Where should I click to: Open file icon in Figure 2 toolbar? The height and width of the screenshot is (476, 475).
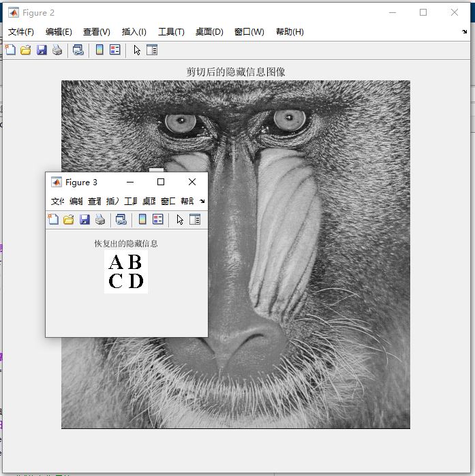pyautogui.click(x=26, y=50)
